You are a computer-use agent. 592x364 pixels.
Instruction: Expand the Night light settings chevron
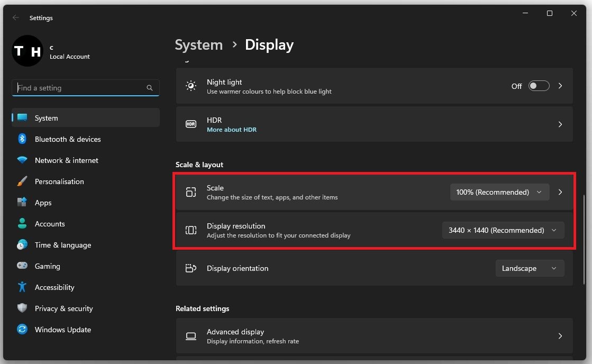click(x=560, y=86)
